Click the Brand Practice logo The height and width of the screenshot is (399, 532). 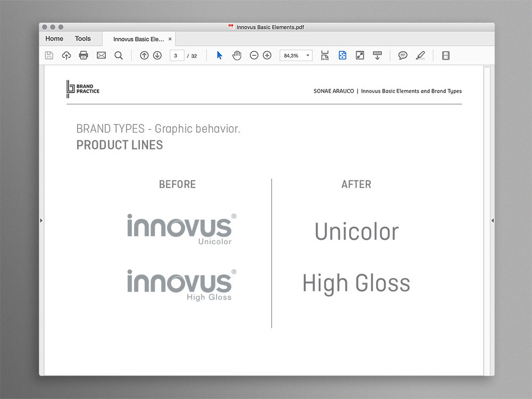83,89
